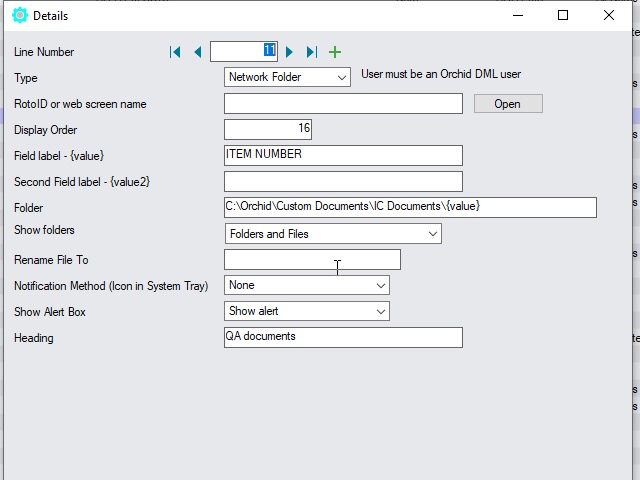Expand the Show folders dropdown
Viewport: 640px width, 480px height.
(x=333, y=234)
